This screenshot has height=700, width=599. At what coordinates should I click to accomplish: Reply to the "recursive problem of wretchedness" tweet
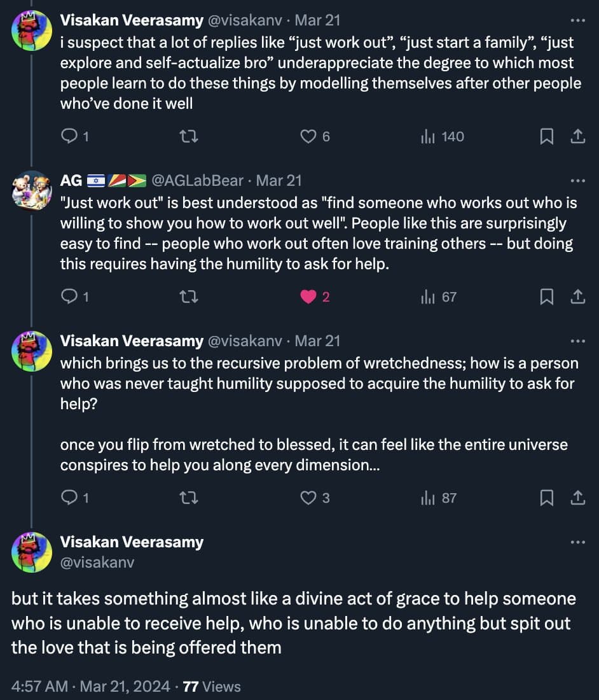click(69, 498)
